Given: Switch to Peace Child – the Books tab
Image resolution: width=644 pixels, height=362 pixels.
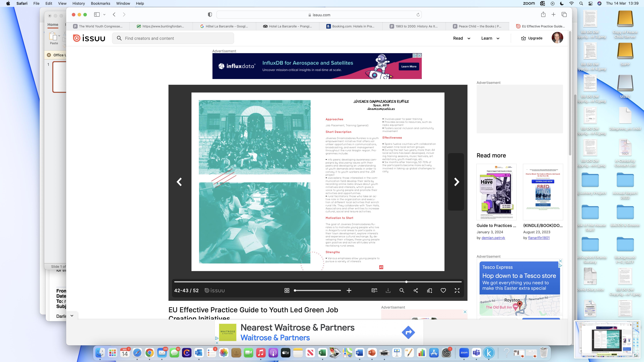Looking at the screenshot, I should click(477, 26).
